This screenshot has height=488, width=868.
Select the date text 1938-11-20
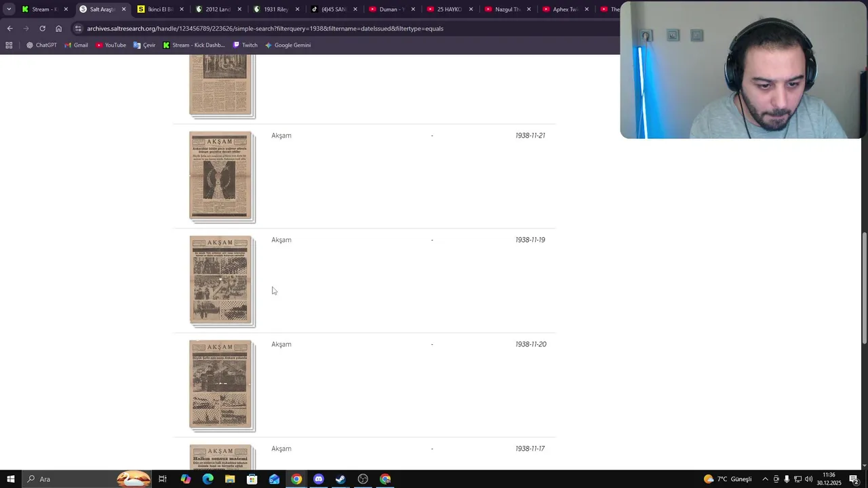[530, 344]
